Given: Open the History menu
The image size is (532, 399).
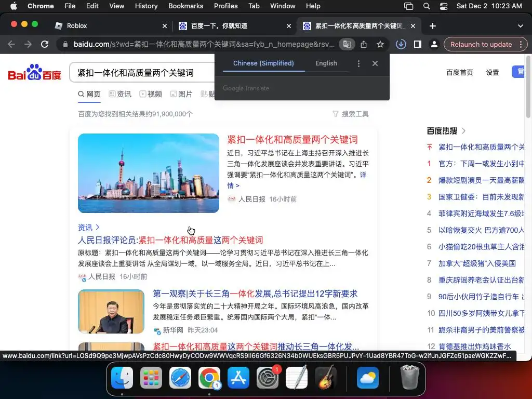Looking at the screenshot, I should tap(146, 6).
